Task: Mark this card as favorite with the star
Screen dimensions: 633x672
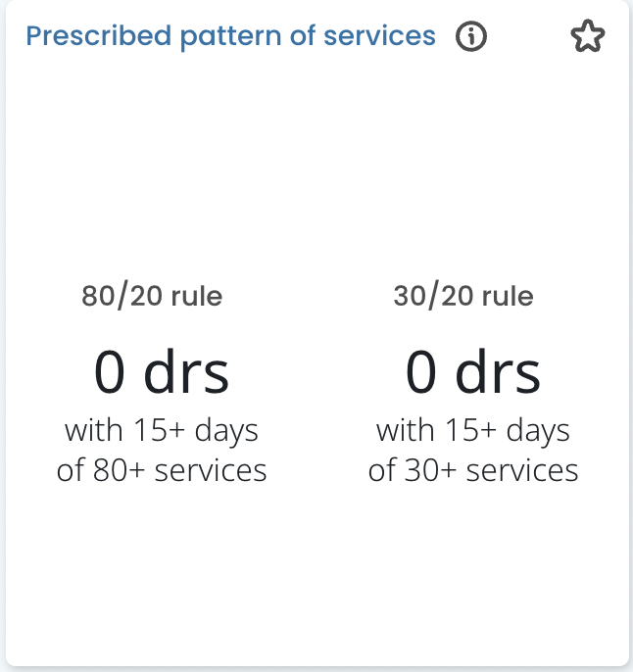Action: coord(587,38)
